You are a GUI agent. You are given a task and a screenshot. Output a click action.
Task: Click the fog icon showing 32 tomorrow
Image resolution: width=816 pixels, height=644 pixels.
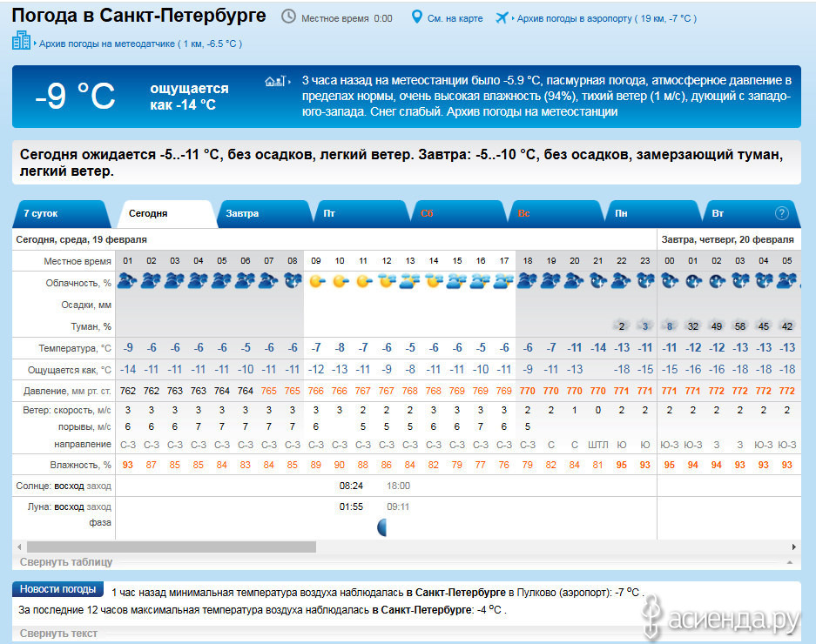pyautogui.click(x=692, y=325)
